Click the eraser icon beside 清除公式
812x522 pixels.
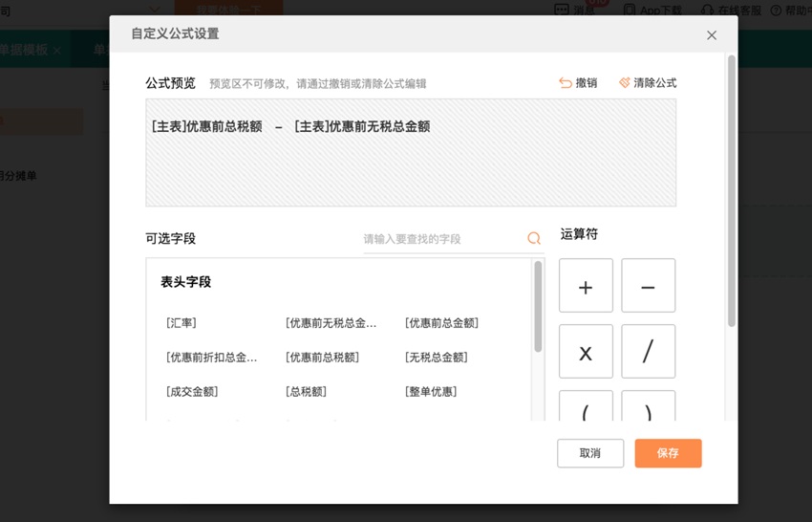coord(625,83)
